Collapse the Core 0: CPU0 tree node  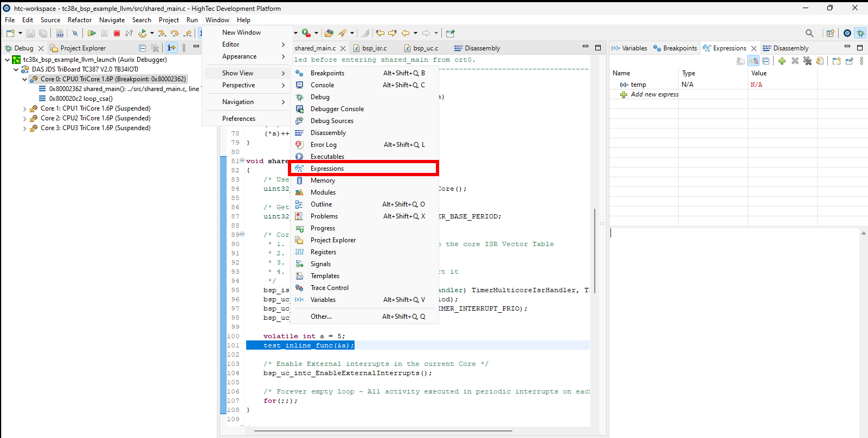25,79
